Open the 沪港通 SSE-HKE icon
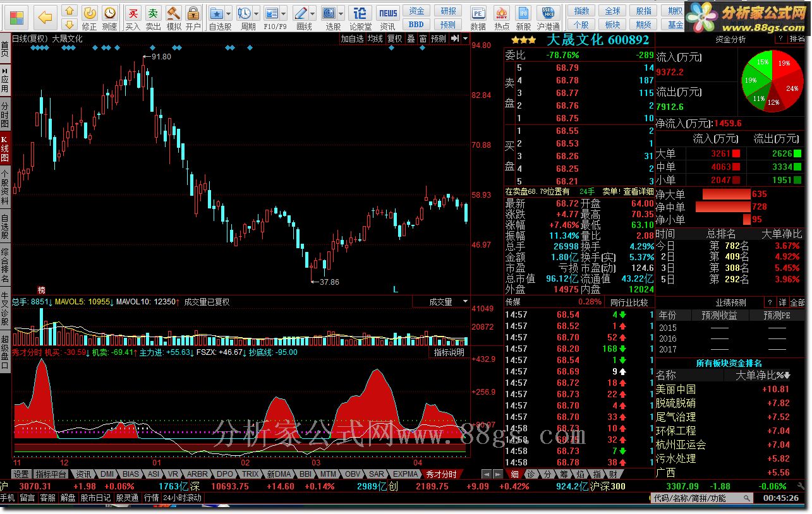This screenshot has height=514, width=812. pos(548,17)
